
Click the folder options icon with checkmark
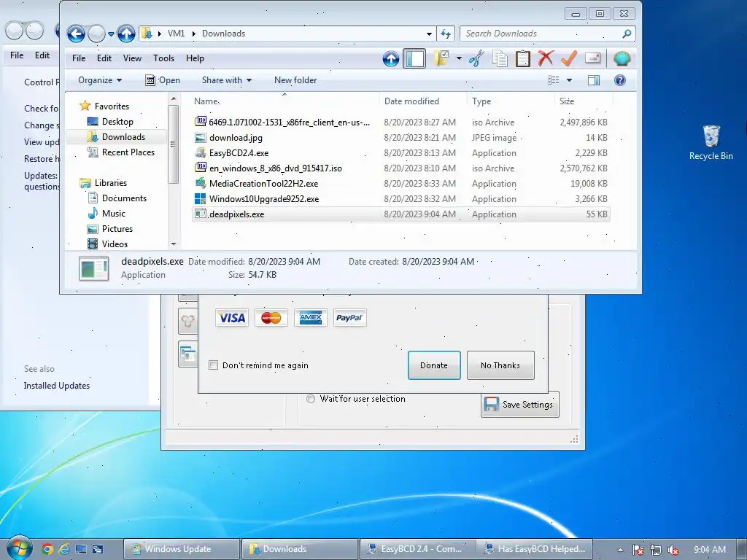tap(441, 58)
